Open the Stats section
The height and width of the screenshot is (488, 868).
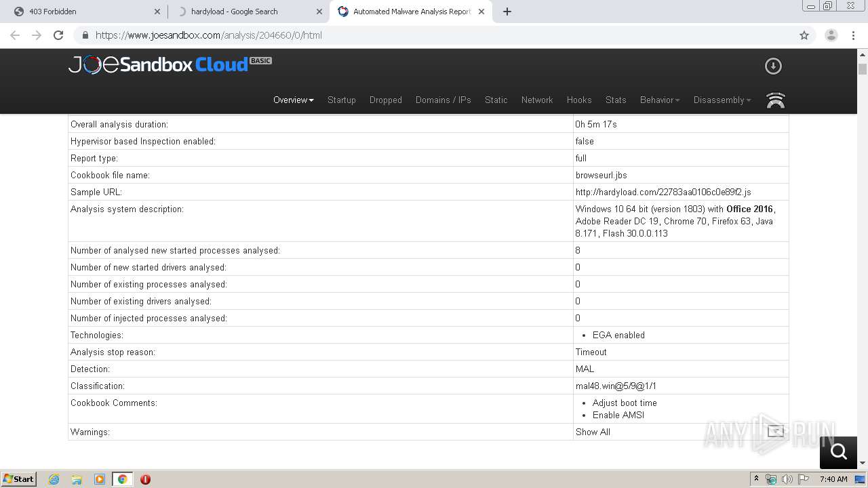pyautogui.click(x=616, y=100)
